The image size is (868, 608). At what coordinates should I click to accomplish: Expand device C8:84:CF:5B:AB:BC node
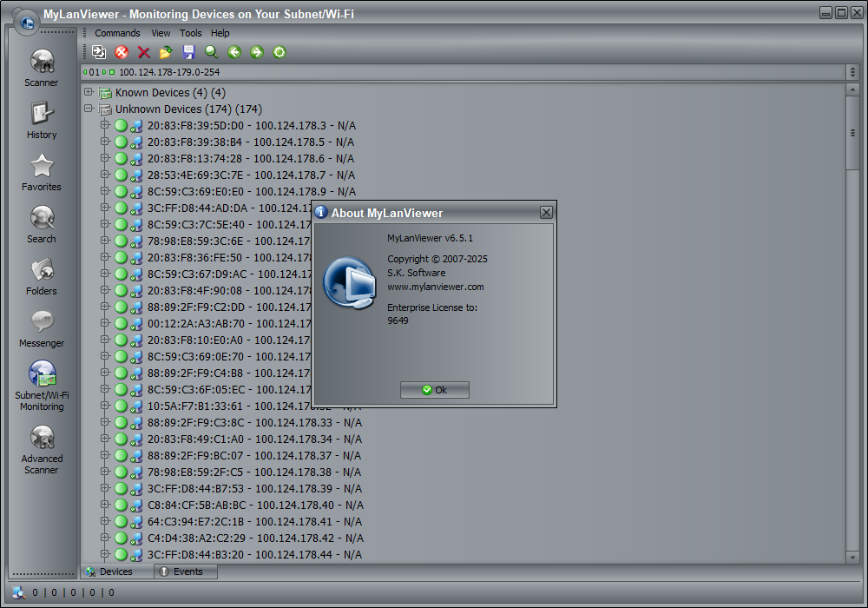[105, 505]
